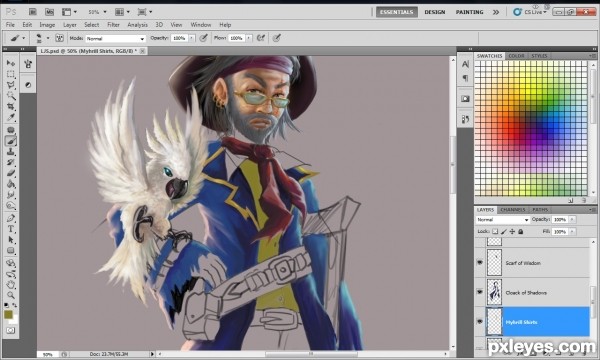Select the Rectangular Marquee tool
600x360 pixels.
[11, 74]
